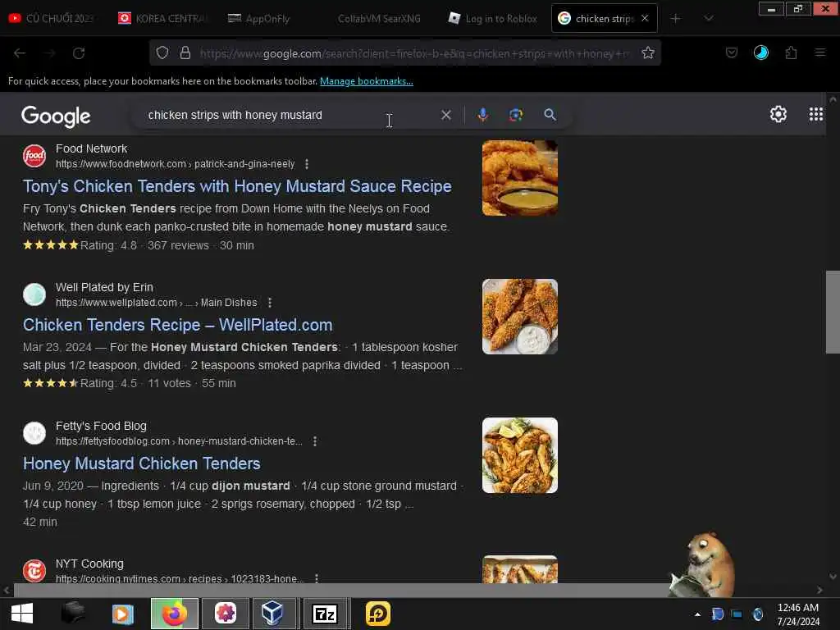Viewport: 840px width, 630px height.
Task: Open the Firefox account profile icon
Action: click(x=760, y=52)
